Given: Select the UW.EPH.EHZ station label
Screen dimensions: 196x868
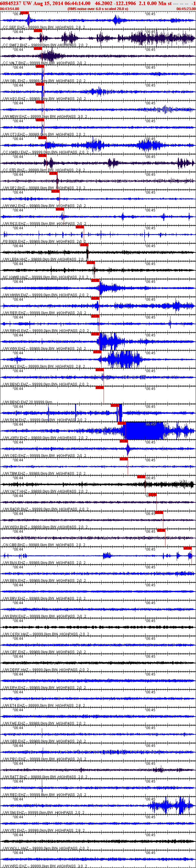Looking at the screenshot, I should (x=44, y=688).
